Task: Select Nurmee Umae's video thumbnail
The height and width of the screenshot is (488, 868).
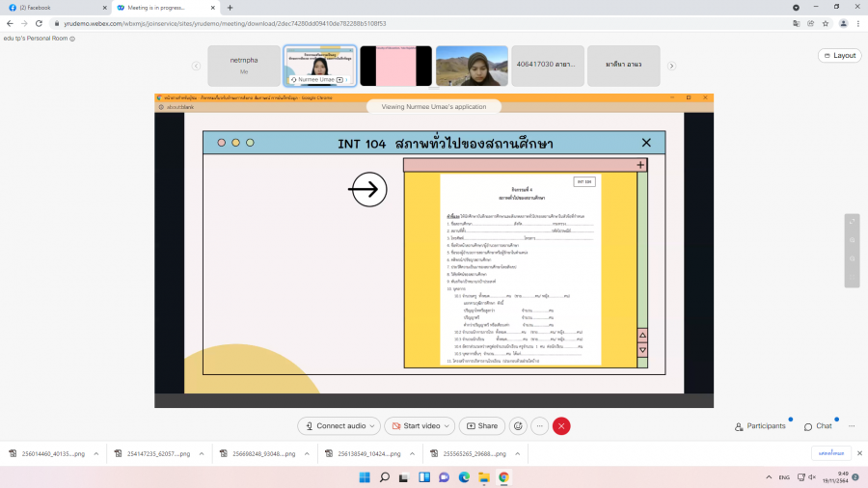Action: pyautogui.click(x=319, y=65)
